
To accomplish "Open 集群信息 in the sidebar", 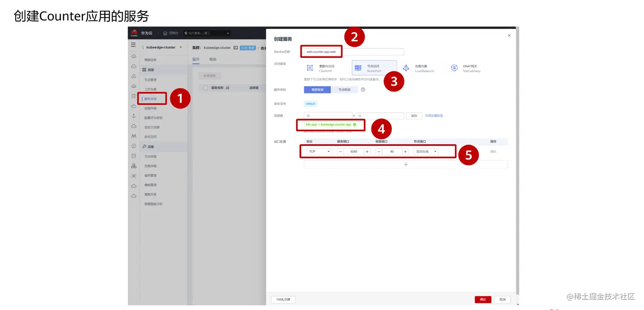I will pos(150,60).
